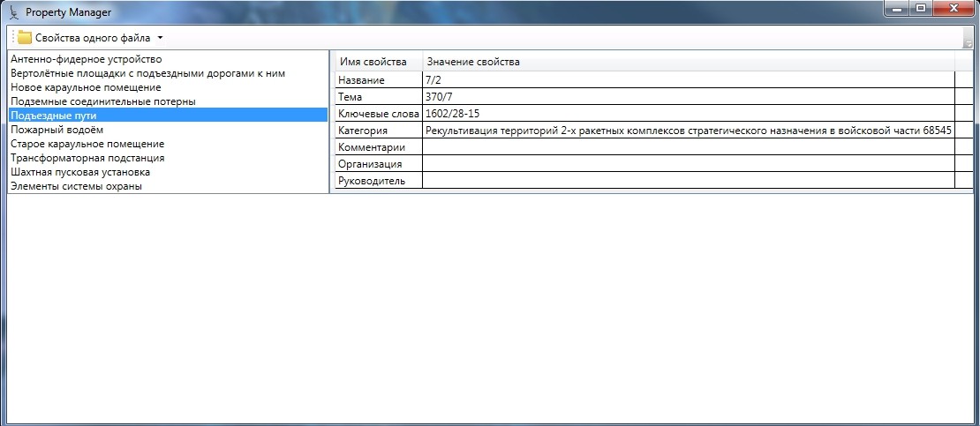Screen dimensions: 980x426
Task: Click the value cell containing '370/7'
Action: point(689,97)
